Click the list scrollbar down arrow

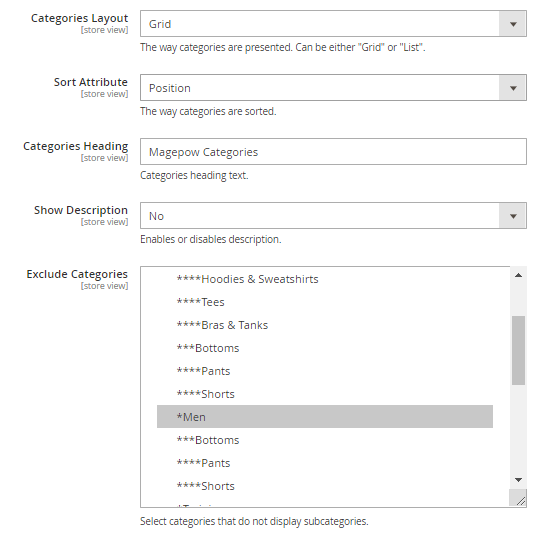point(518,480)
